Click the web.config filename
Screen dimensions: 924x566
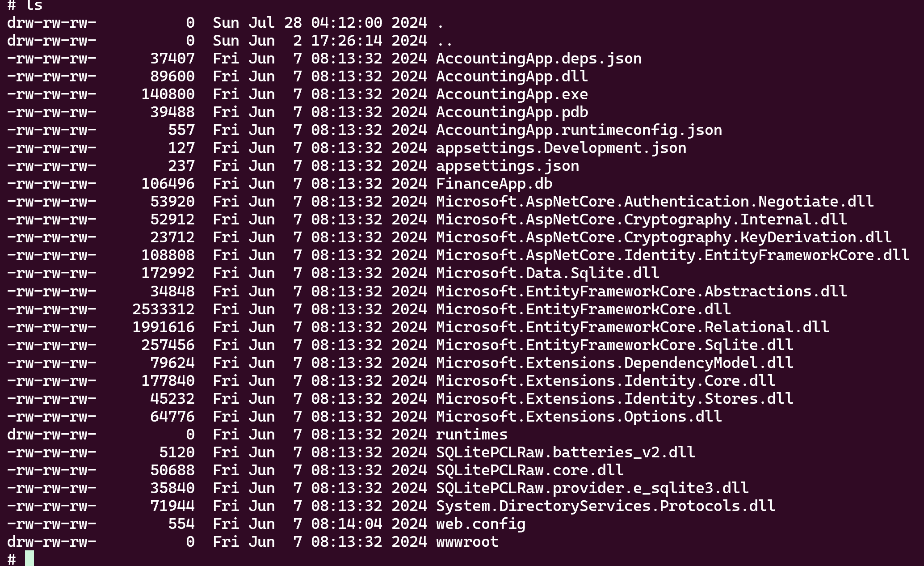481,524
